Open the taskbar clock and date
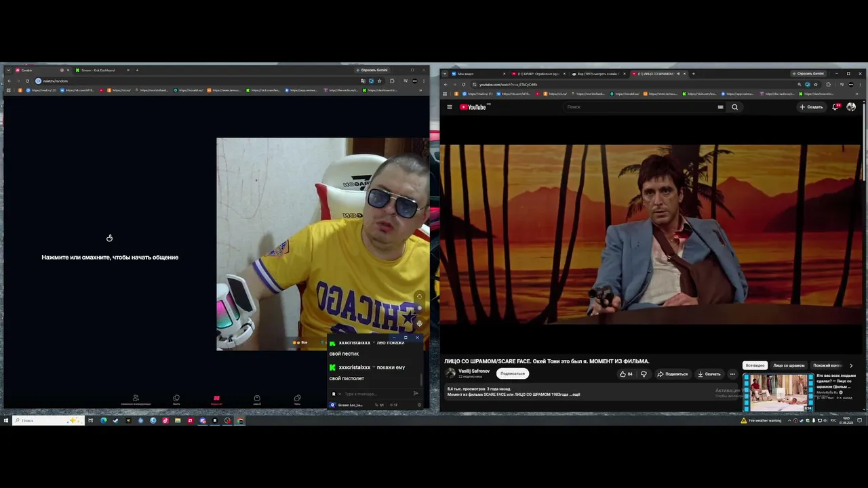 click(846, 421)
